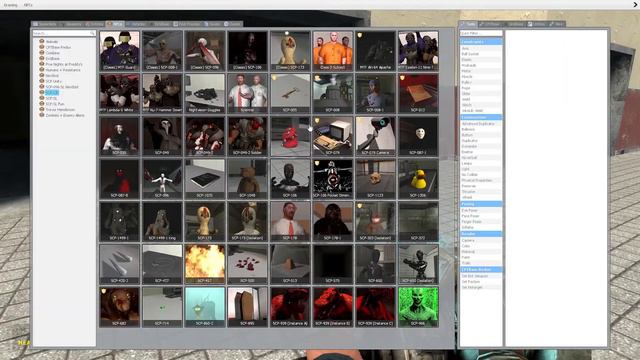Open the Trevor Henderson NPC category
Screen dimensions: 640x360
[60, 110]
